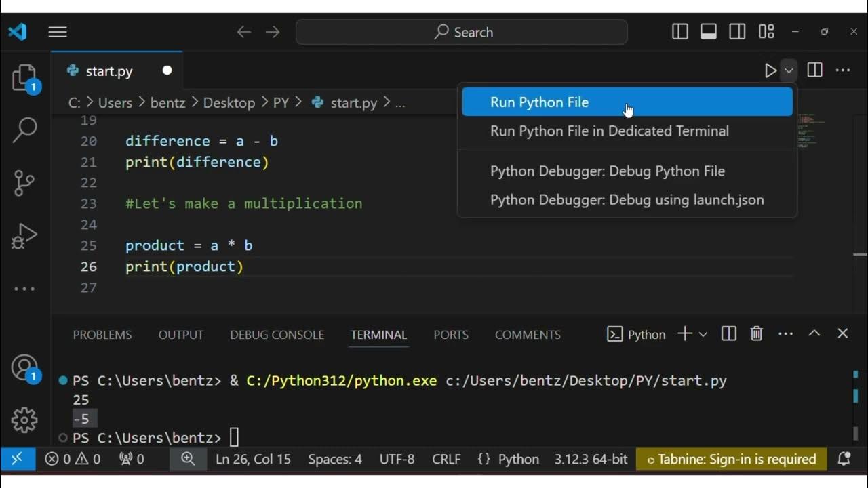Open the Explorer view in activity bar

24,79
